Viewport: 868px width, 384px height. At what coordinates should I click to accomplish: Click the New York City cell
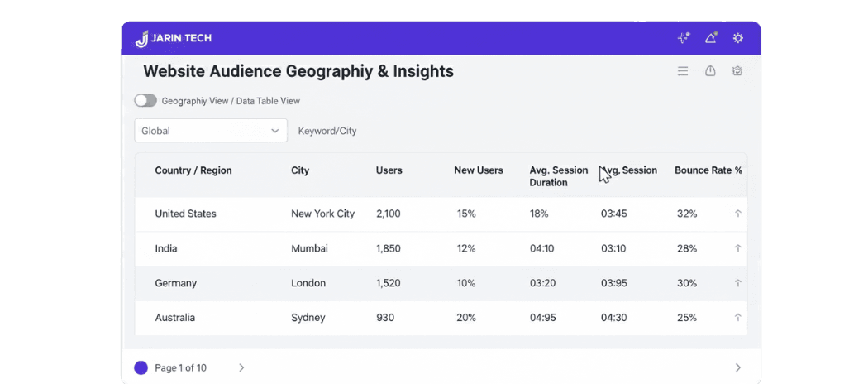point(322,214)
